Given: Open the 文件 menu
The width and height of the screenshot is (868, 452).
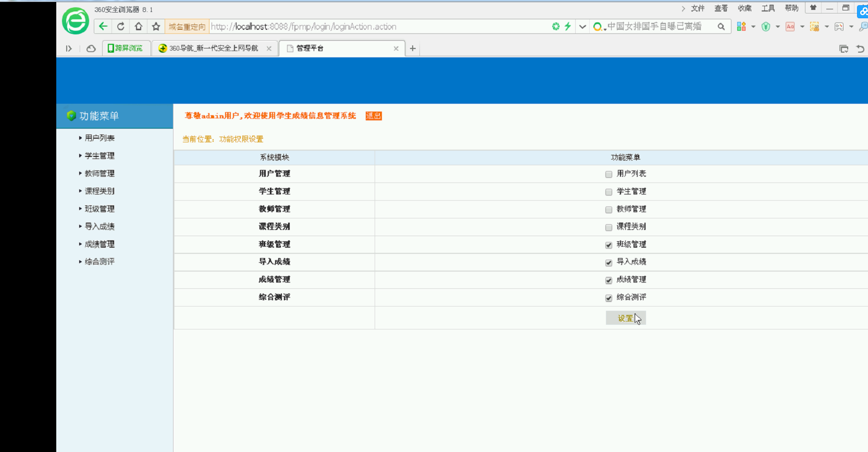Looking at the screenshot, I should 698,8.
